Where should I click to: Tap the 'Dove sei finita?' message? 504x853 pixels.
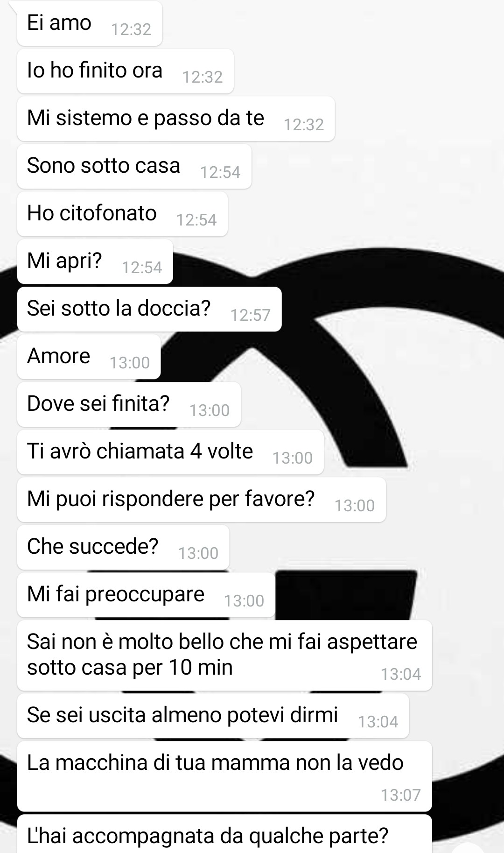click(129, 404)
